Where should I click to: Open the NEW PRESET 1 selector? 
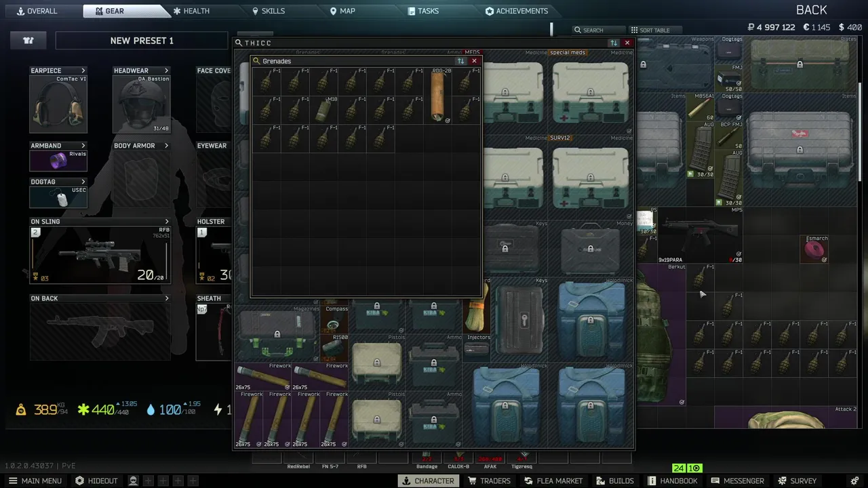[142, 41]
